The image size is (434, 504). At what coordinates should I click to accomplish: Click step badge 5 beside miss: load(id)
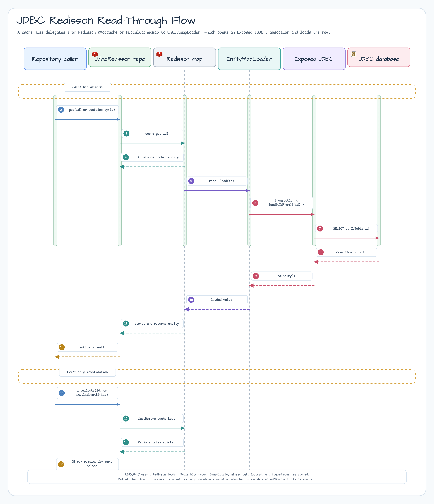(191, 181)
